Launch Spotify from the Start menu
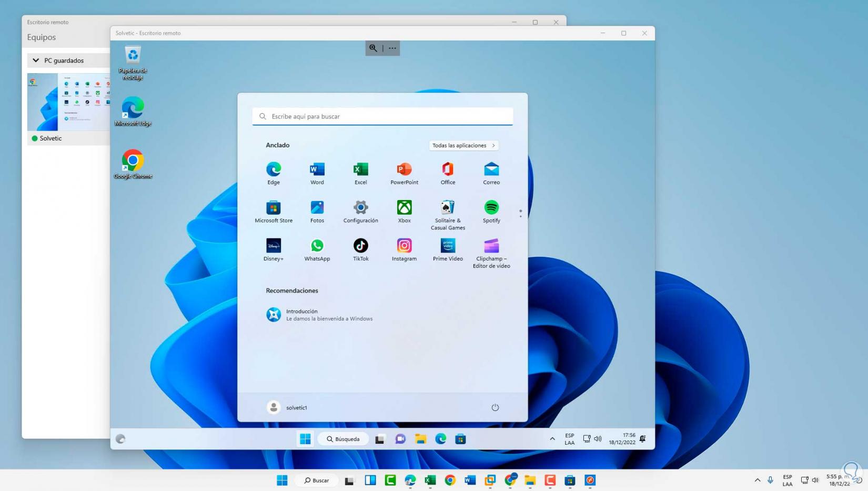The height and width of the screenshot is (491, 868). [491, 212]
